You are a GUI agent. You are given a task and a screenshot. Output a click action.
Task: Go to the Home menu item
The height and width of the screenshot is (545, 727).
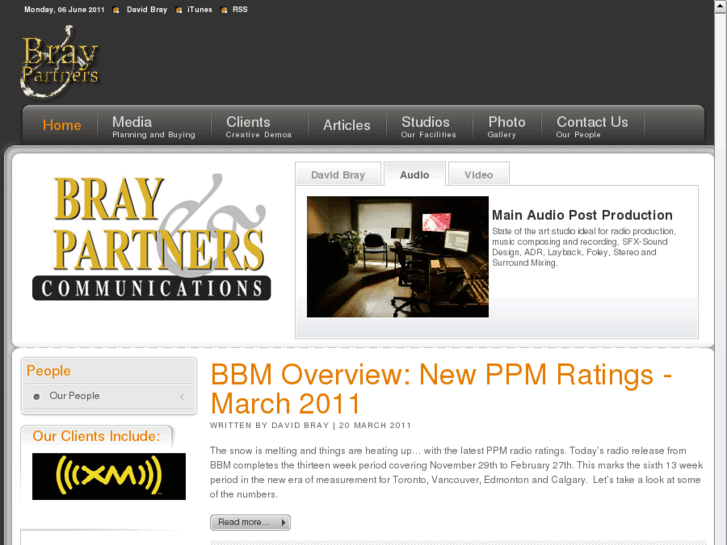pyautogui.click(x=62, y=125)
